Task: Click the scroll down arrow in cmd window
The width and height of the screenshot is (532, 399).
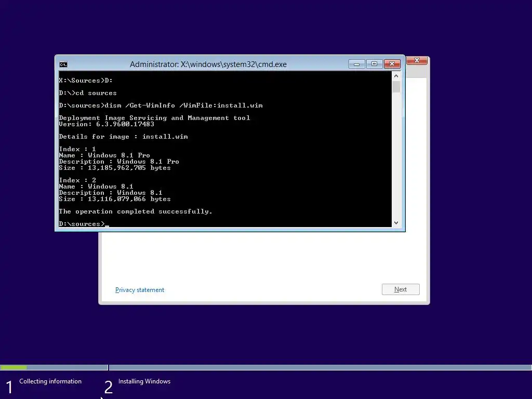Action: click(396, 223)
